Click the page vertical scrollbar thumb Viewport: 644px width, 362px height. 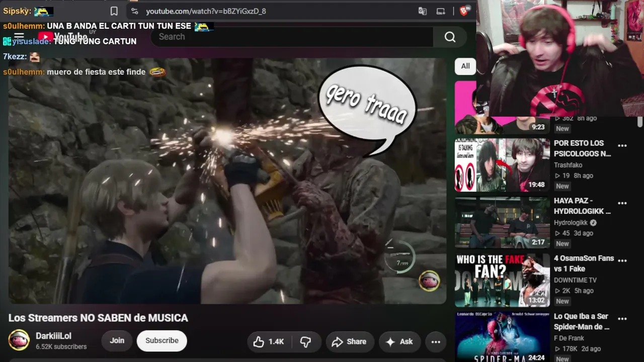tap(640, 122)
